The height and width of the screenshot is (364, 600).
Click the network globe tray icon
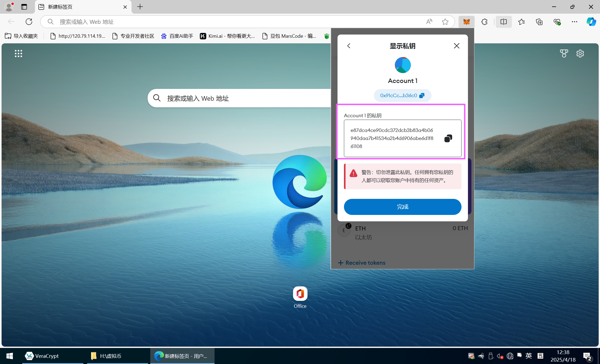(x=510, y=356)
